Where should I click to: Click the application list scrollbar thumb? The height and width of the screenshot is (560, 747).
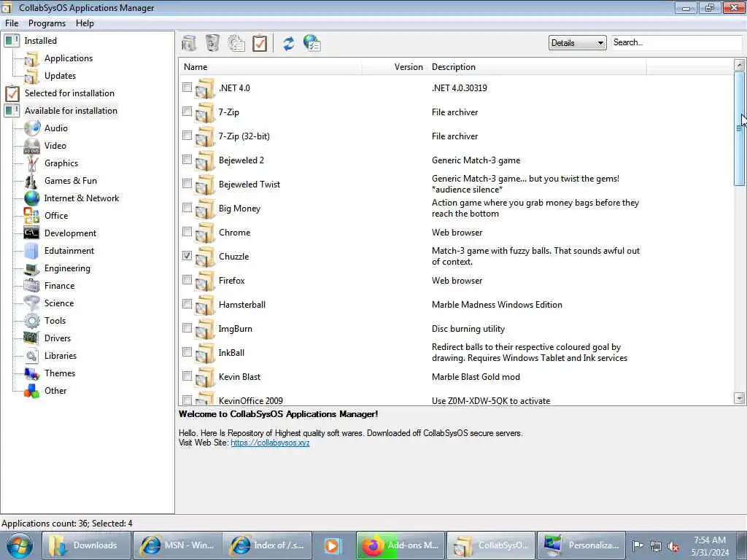(x=740, y=128)
